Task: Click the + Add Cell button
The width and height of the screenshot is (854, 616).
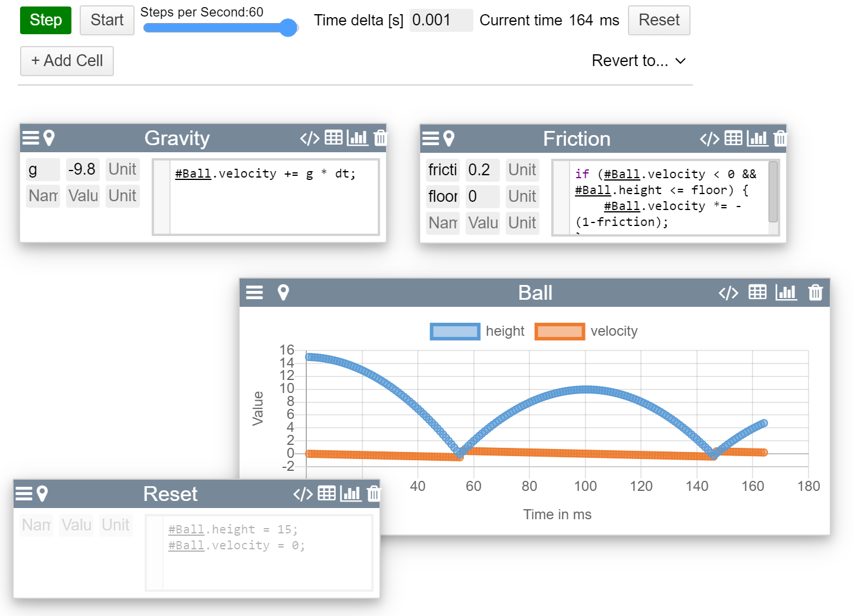Action: click(67, 61)
